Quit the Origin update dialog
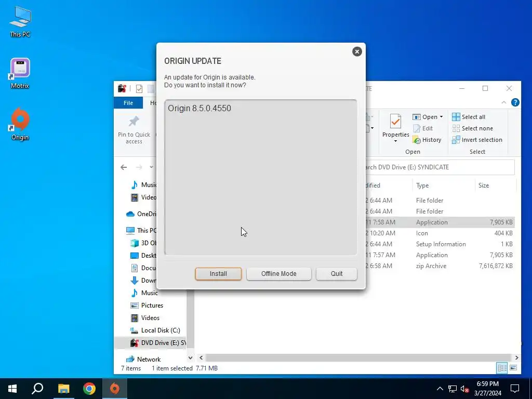Viewport: 532px width, 399px height. point(336,274)
